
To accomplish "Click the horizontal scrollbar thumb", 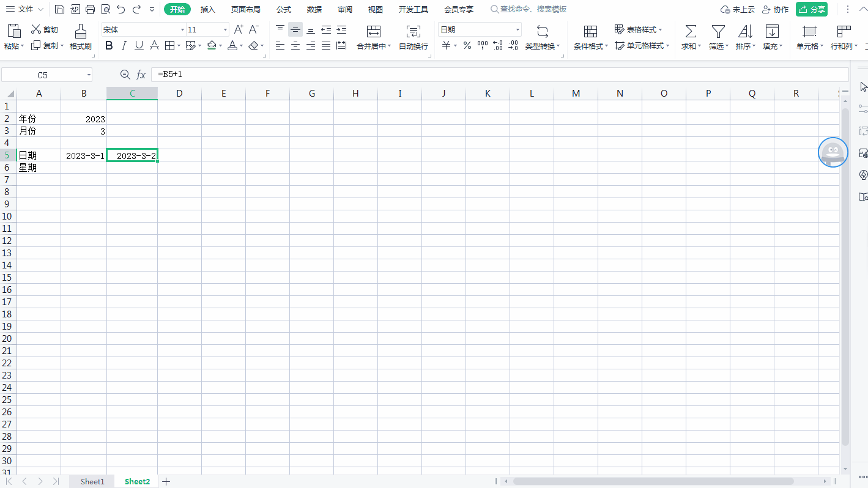I will coord(654,481).
